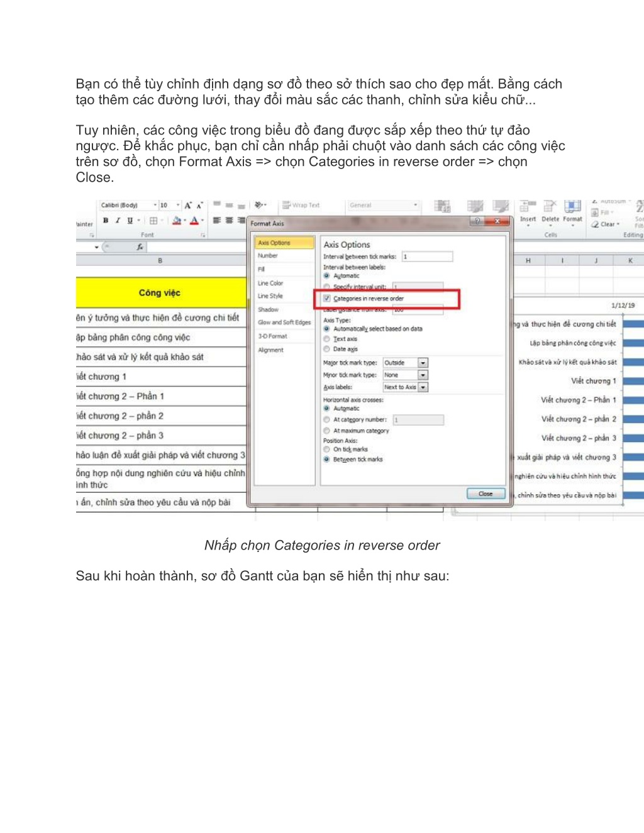
Task: Increase font size with Grow Font icon
Action: click(x=187, y=205)
